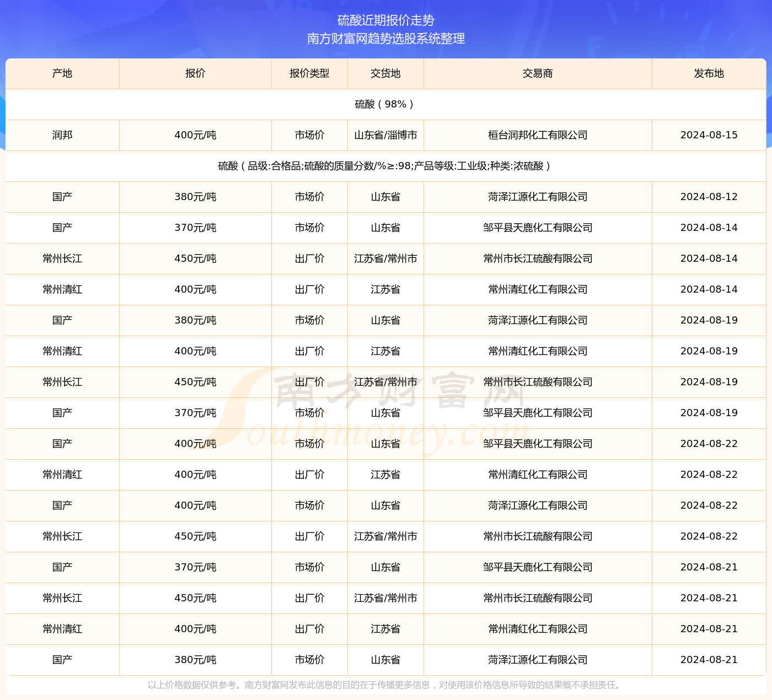Screen dimensions: 772x700
Task: Click the 2024-08-14 date of the 常州清红 row
Action: coord(709,289)
